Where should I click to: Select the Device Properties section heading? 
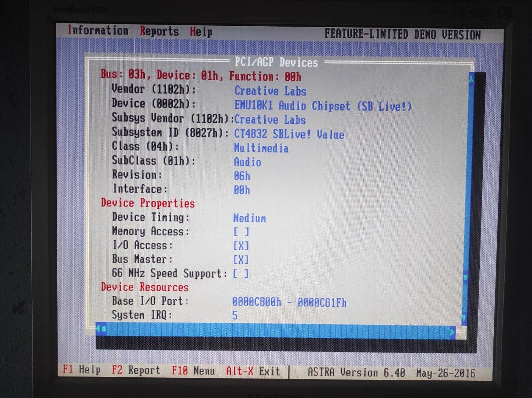pyautogui.click(x=148, y=203)
